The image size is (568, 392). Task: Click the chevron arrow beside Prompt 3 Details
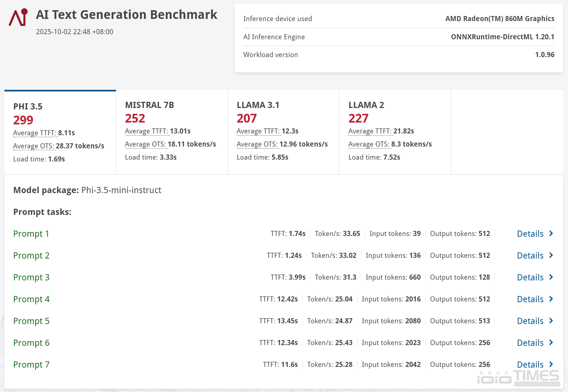click(x=551, y=277)
